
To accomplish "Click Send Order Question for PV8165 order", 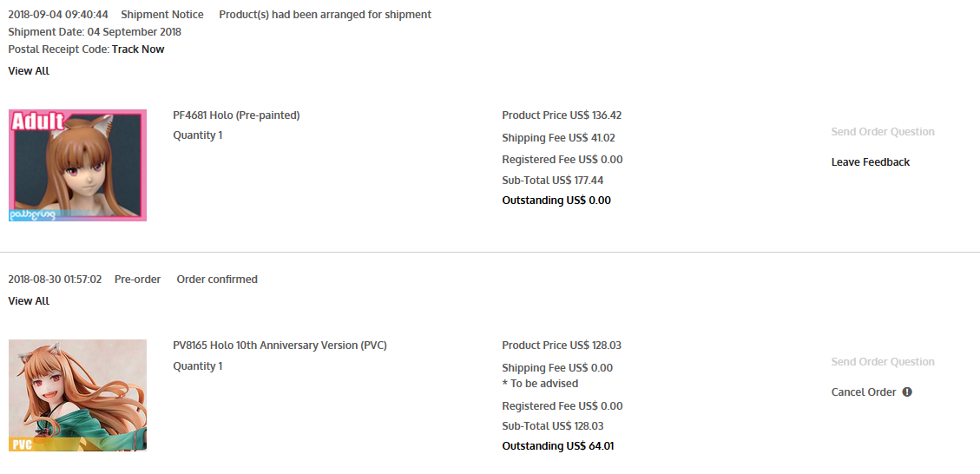I will tap(883, 362).
